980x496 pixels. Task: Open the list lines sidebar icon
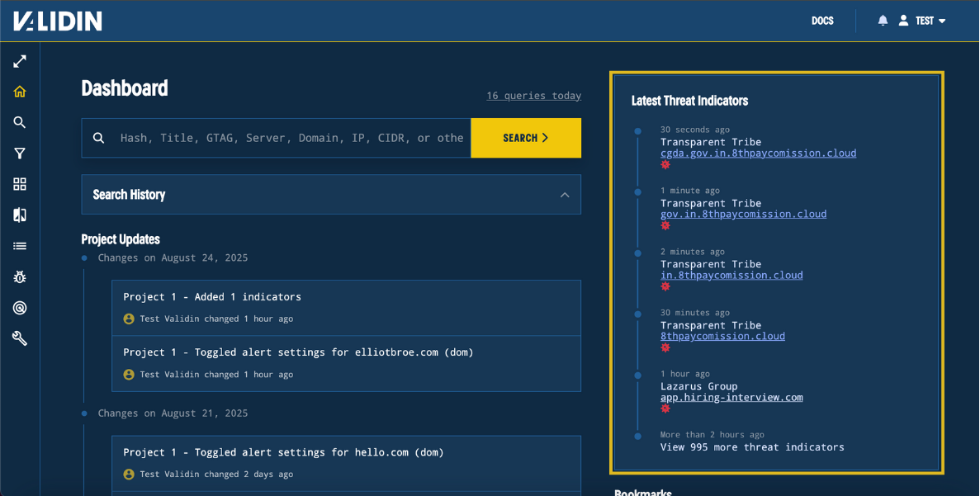(20, 246)
